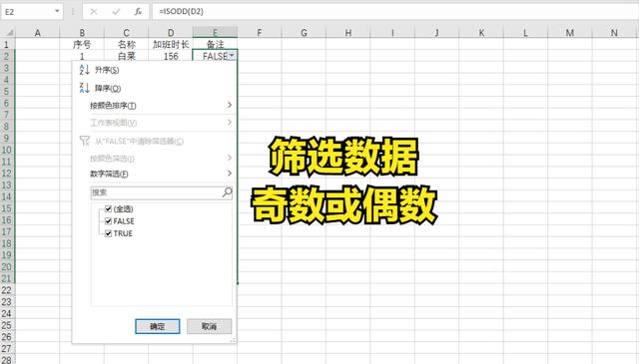Expand the 按颜色筛选 submenu arrow
The width and height of the screenshot is (639, 364).
[230, 158]
